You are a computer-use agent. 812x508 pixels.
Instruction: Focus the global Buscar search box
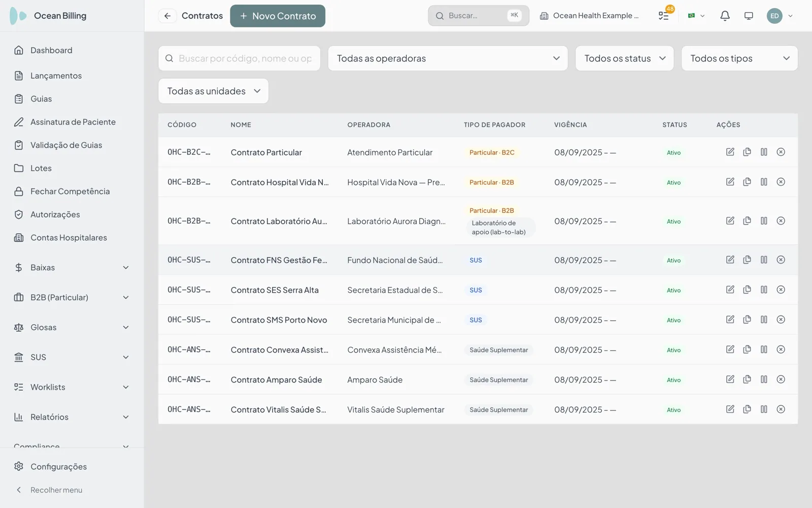click(x=478, y=16)
